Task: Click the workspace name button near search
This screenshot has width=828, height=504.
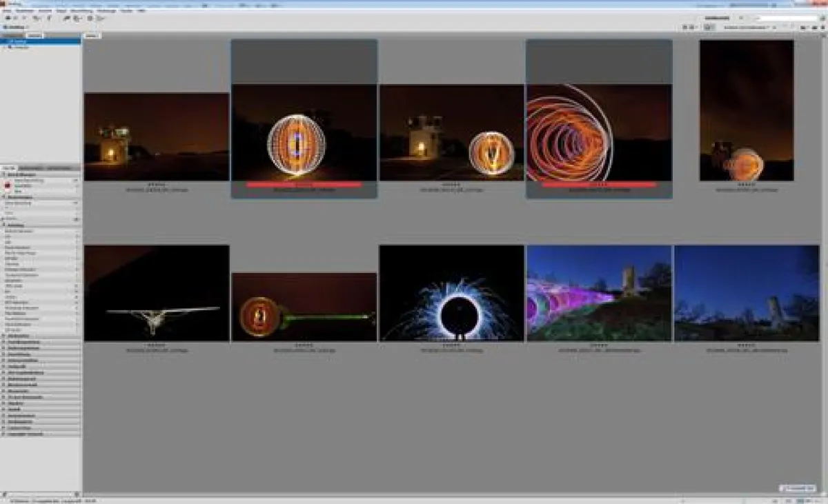Action: [717, 18]
